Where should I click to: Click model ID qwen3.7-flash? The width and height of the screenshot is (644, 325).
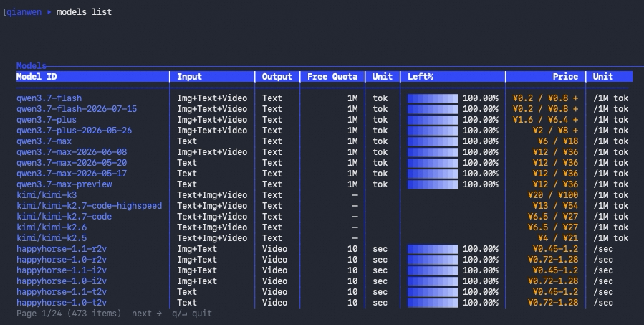tap(49, 98)
